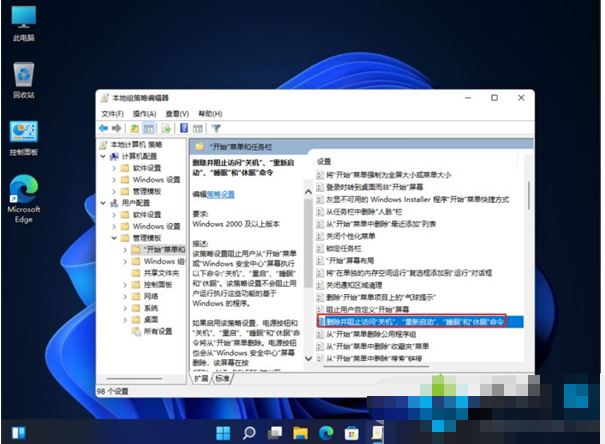Screen dimensions: 605x444
Task: Select the 用户配置 node icon
Action: [x=114, y=203]
